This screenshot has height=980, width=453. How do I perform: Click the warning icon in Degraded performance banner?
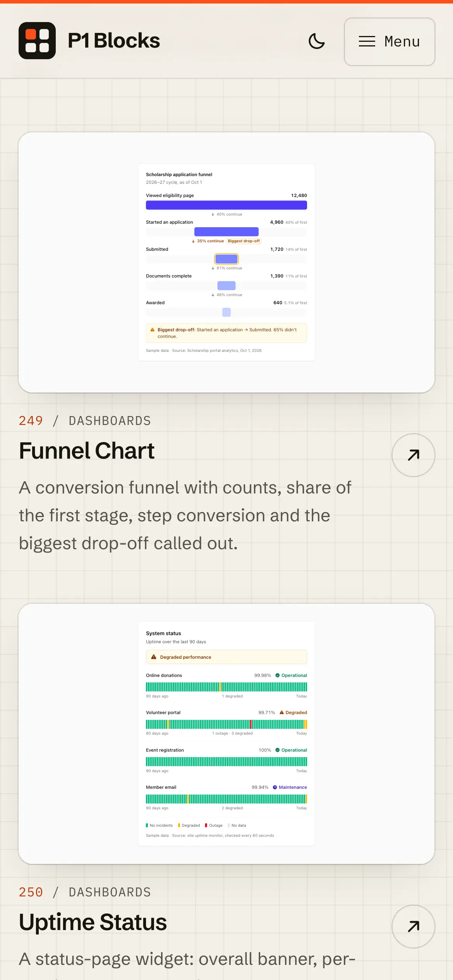click(x=154, y=657)
